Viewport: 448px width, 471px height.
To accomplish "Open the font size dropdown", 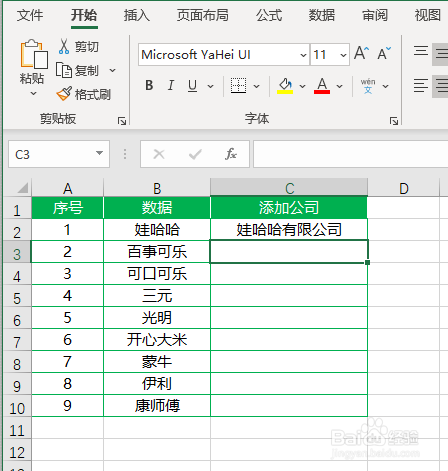I will pyautogui.click(x=343, y=55).
